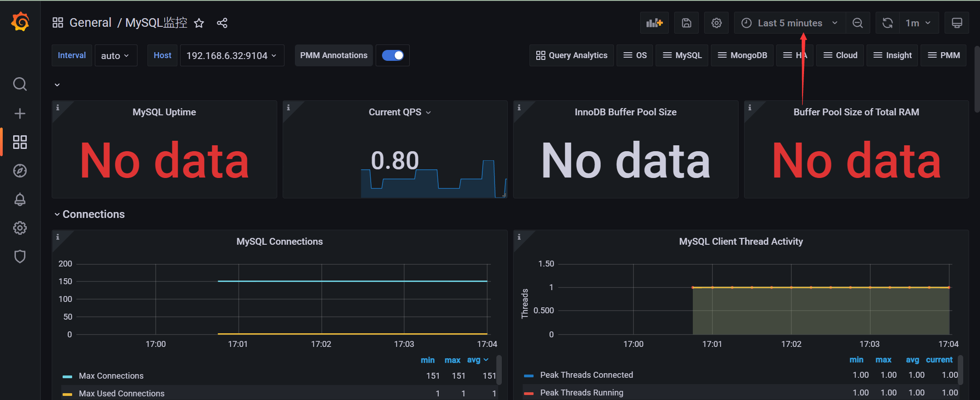Click the Grafana logo home icon
This screenshot has height=400, width=980.
click(20, 21)
